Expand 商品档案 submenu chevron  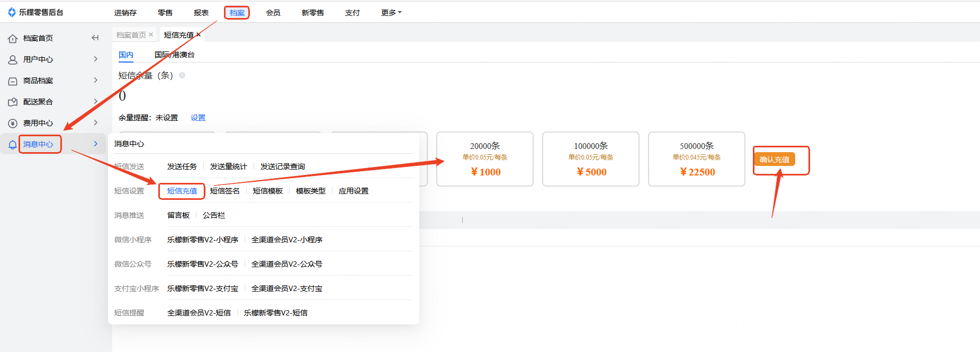(96, 80)
